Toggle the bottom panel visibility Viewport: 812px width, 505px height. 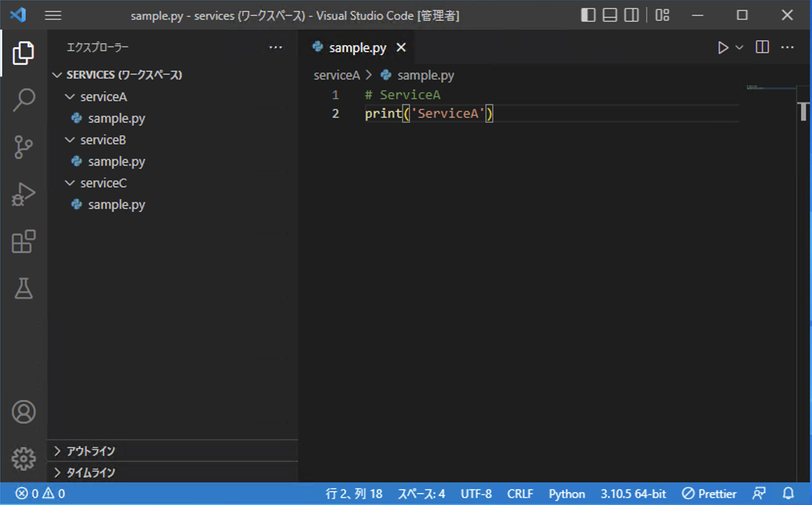[609, 15]
